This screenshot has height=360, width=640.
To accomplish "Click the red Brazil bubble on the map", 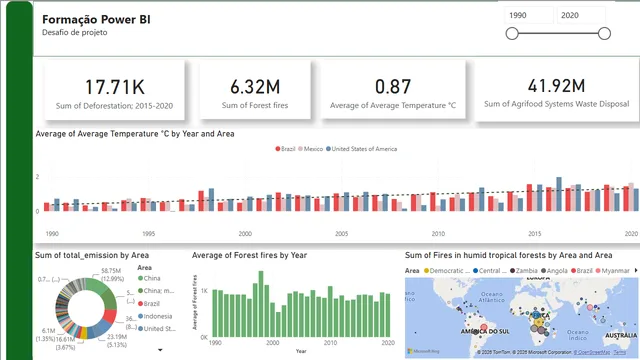I will pyautogui.click(x=484, y=327).
